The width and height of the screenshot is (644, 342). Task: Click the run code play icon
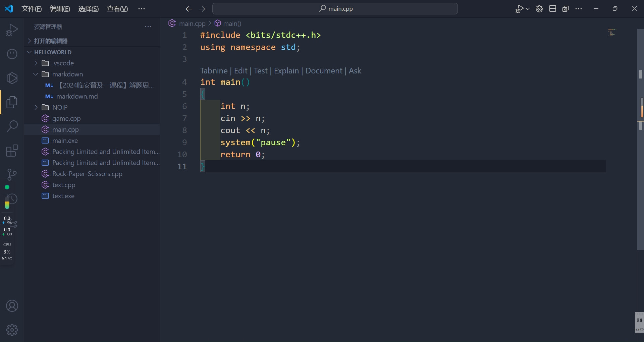(x=519, y=9)
